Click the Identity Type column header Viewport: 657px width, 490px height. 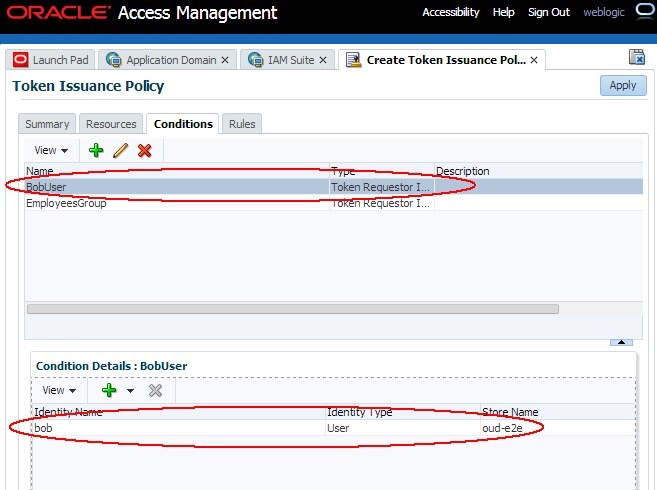coord(403,412)
